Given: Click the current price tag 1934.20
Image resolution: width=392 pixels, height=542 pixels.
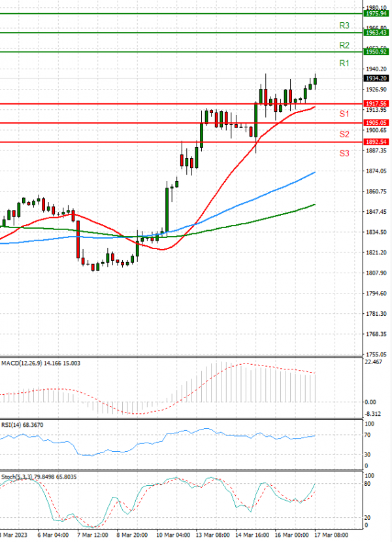Looking at the screenshot, I should click(376, 78).
